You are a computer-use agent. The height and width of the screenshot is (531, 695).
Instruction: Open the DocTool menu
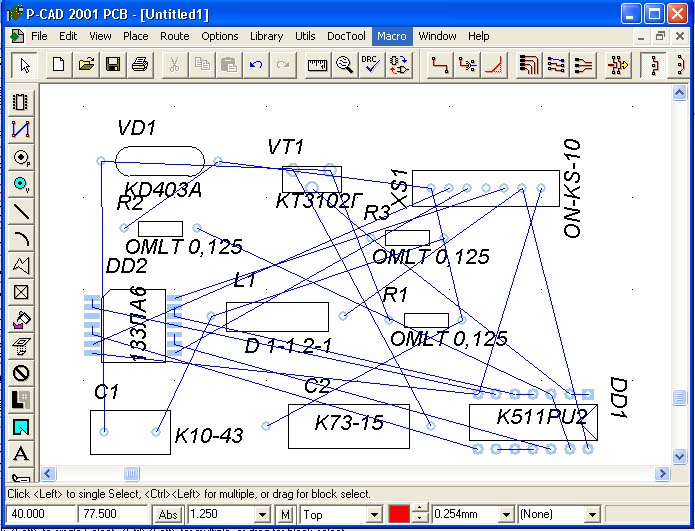[x=346, y=36]
